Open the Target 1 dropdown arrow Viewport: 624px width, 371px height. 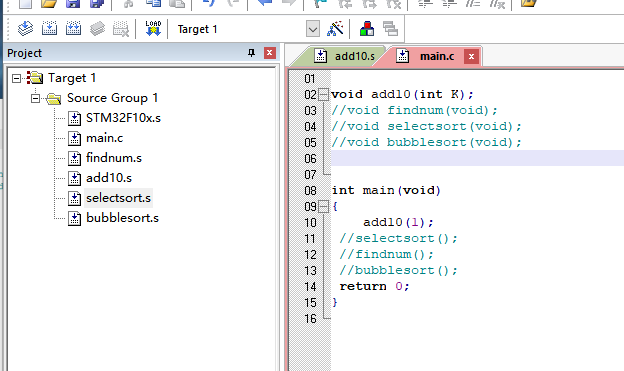(x=313, y=29)
